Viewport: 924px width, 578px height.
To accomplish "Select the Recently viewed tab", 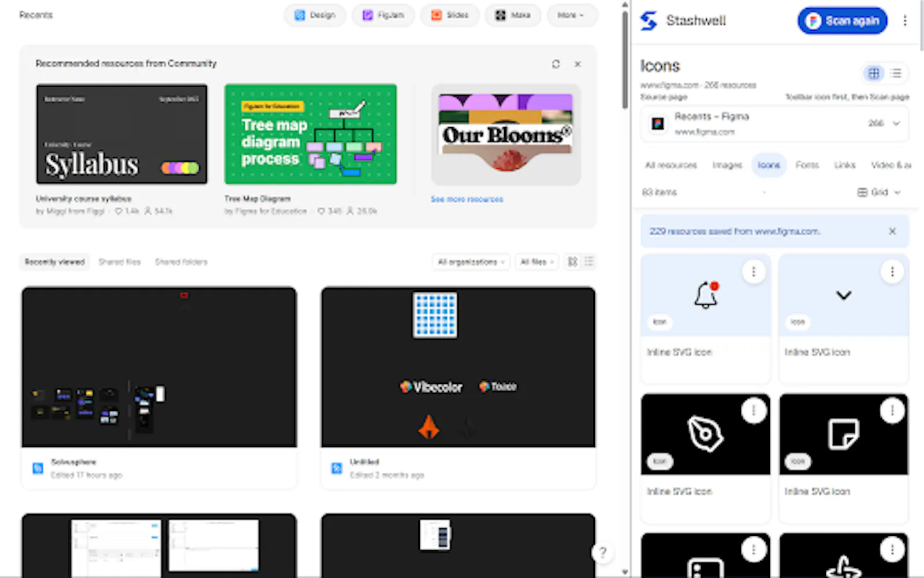I will (55, 262).
